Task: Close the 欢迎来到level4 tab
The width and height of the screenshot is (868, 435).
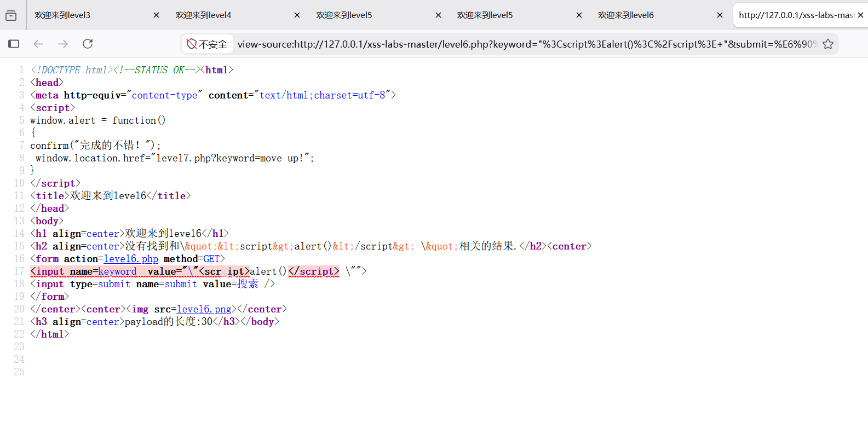Action: tap(297, 15)
